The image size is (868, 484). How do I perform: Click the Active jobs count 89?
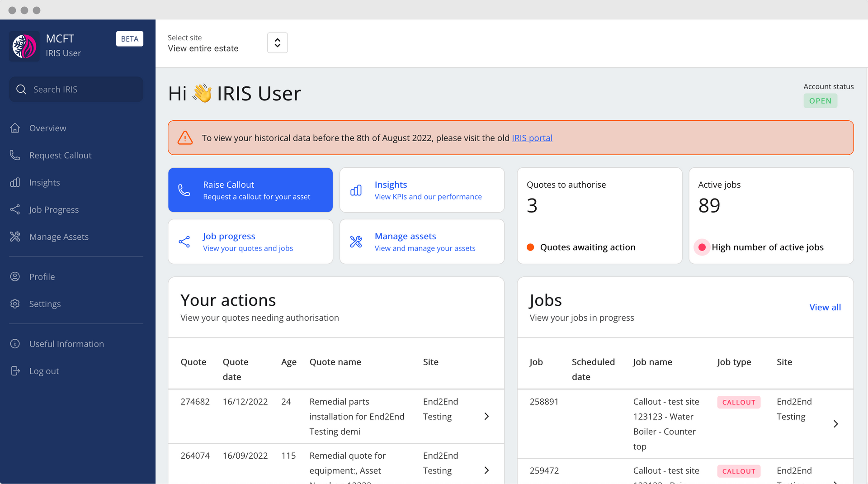click(709, 205)
